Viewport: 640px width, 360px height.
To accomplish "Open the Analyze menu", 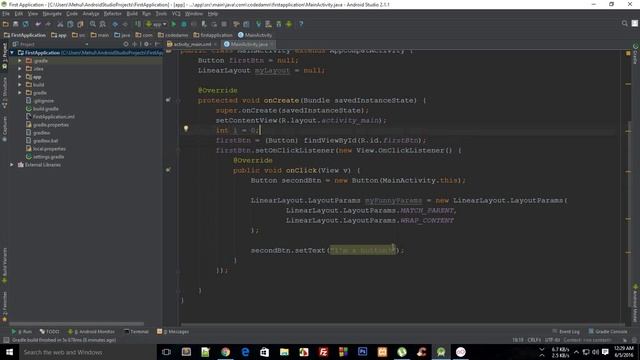I will click(91, 14).
